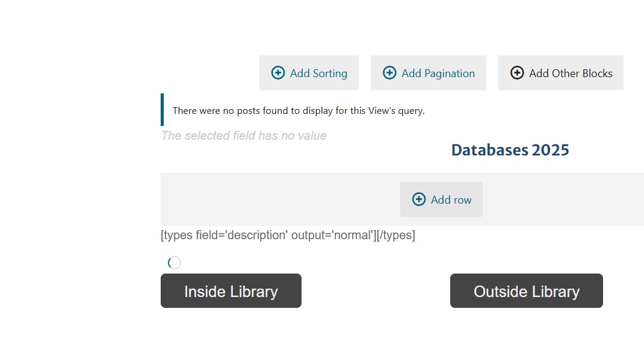
Task: Click the opening [types tag of shortcode
Action: pos(176,235)
